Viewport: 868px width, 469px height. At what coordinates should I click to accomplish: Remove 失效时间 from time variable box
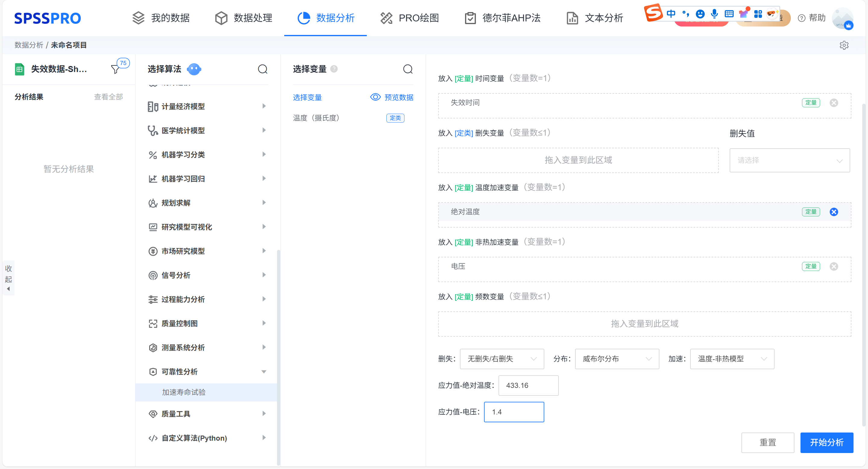(834, 102)
